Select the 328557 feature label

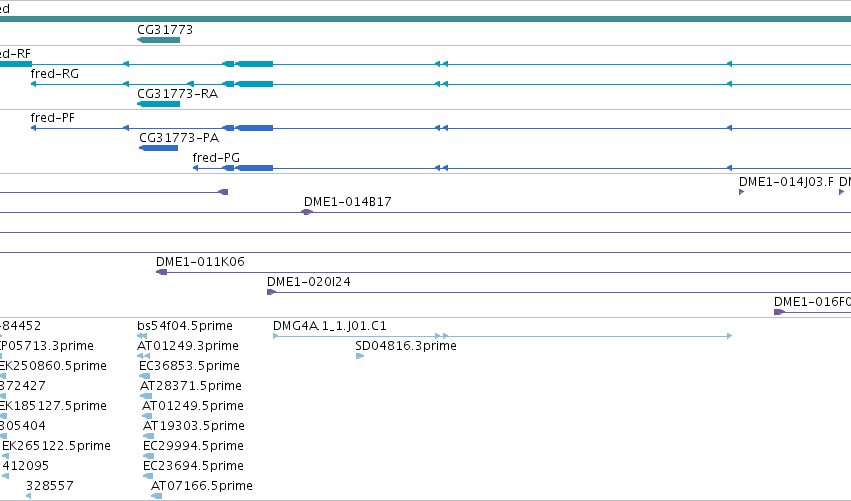tap(50, 485)
